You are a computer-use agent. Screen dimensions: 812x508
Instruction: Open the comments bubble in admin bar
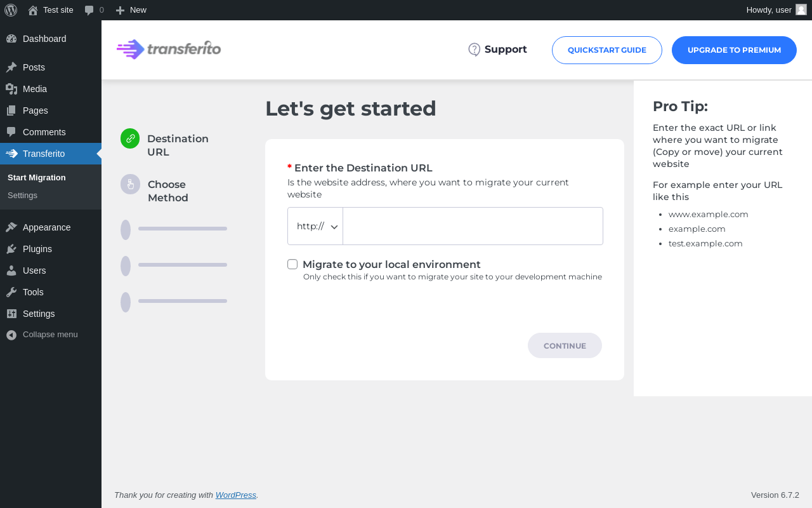click(89, 10)
